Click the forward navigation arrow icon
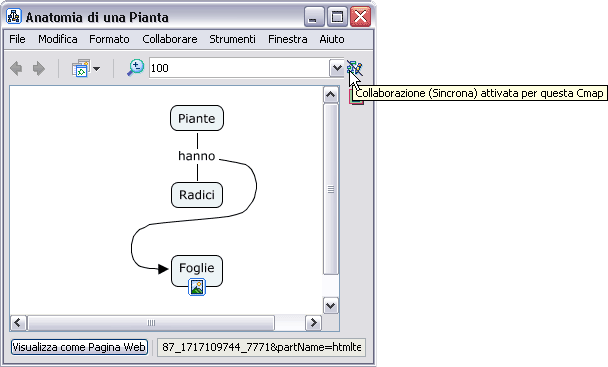Screen dimensions: 608x367 click(x=39, y=69)
